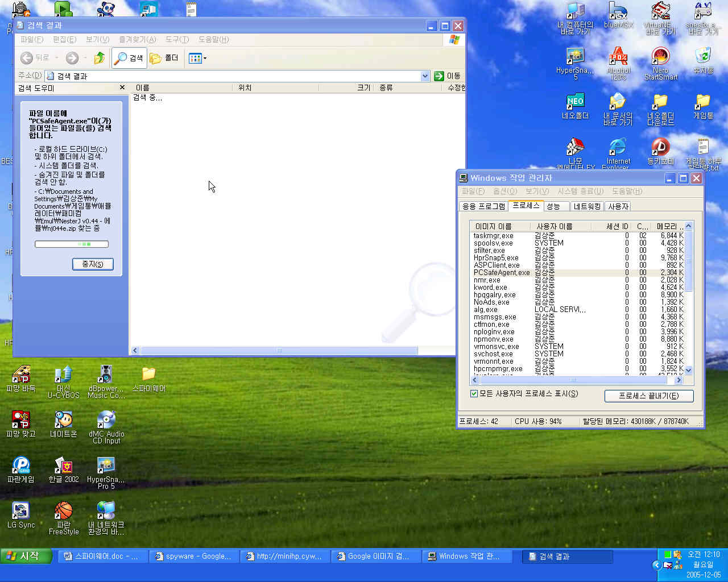This screenshot has height=582, width=728.
Task: Open Nero StartSmart desktop icon
Action: click(660, 57)
